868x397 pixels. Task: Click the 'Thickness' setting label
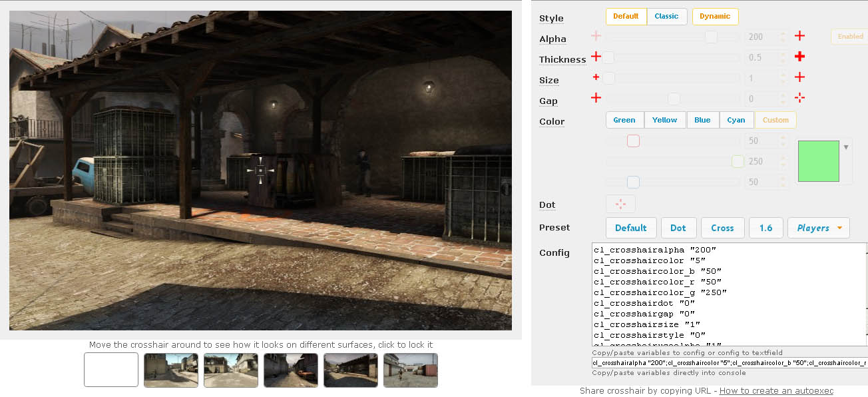coord(562,59)
